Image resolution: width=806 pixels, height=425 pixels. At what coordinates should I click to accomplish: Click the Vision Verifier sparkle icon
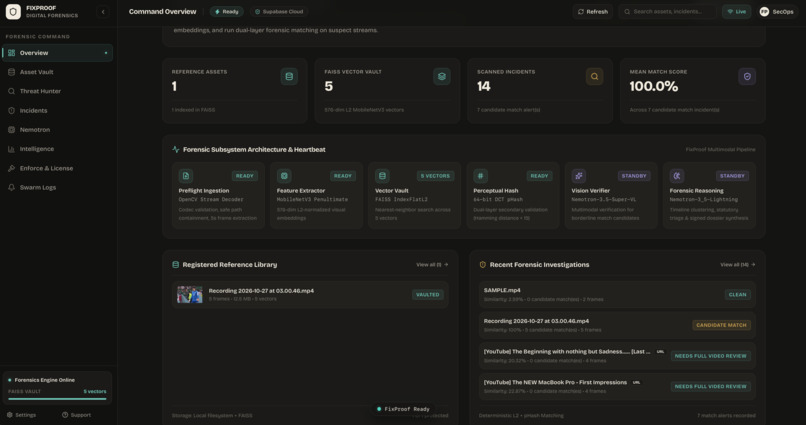coord(578,176)
